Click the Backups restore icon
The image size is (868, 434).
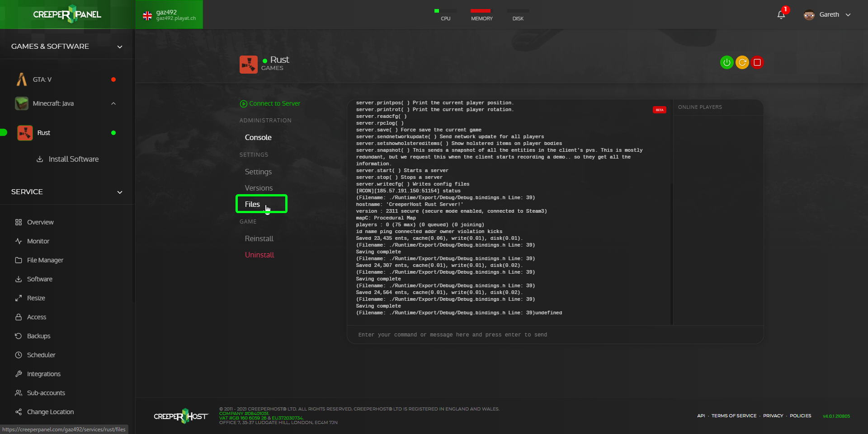point(19,336)
